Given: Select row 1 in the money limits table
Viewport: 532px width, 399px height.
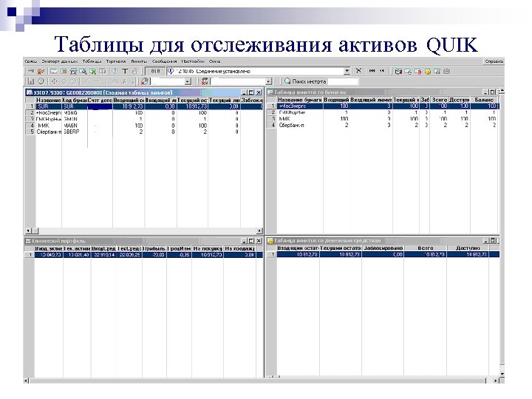Looking at the screenshot, I should click(x=383, y=254).
